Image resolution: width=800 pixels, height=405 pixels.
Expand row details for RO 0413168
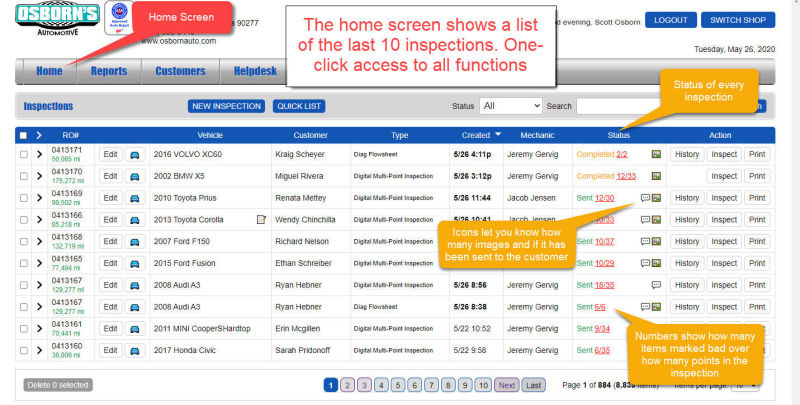39,241
